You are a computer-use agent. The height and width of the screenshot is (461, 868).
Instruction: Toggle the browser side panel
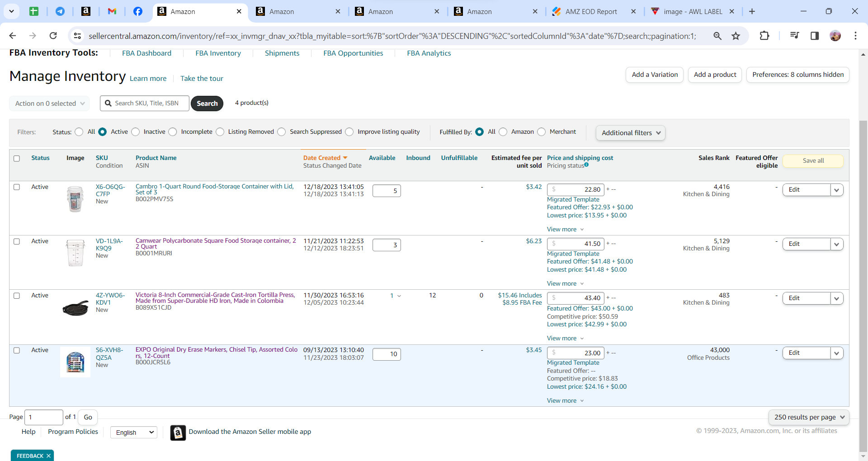click(815, 36)
